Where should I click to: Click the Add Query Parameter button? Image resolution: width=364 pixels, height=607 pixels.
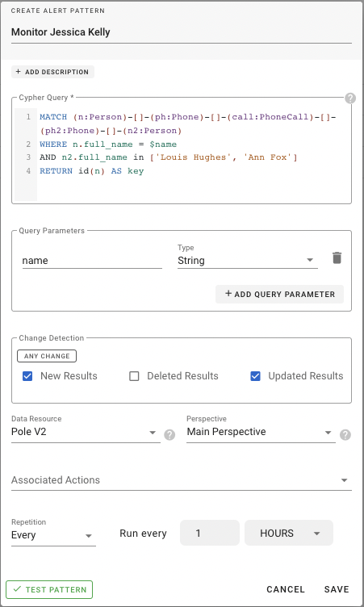point(279,294)
